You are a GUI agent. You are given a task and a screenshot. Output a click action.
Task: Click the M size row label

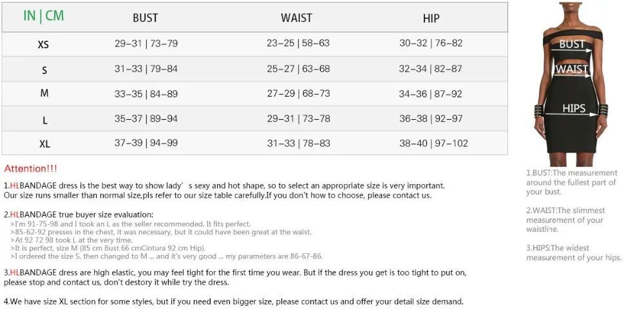(44, 93)
